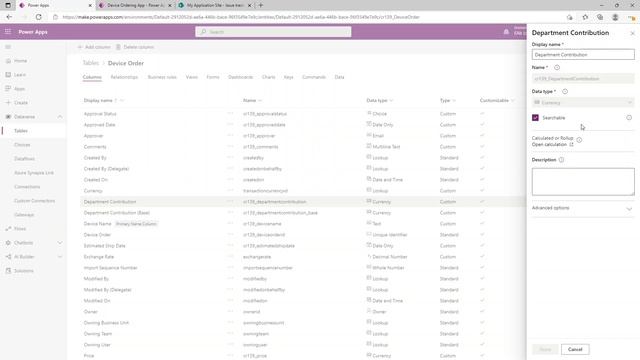The width and height of the screenshot is (640, 360).
Task: Switch to My Application Site browser tab
Action: [214, 5]
